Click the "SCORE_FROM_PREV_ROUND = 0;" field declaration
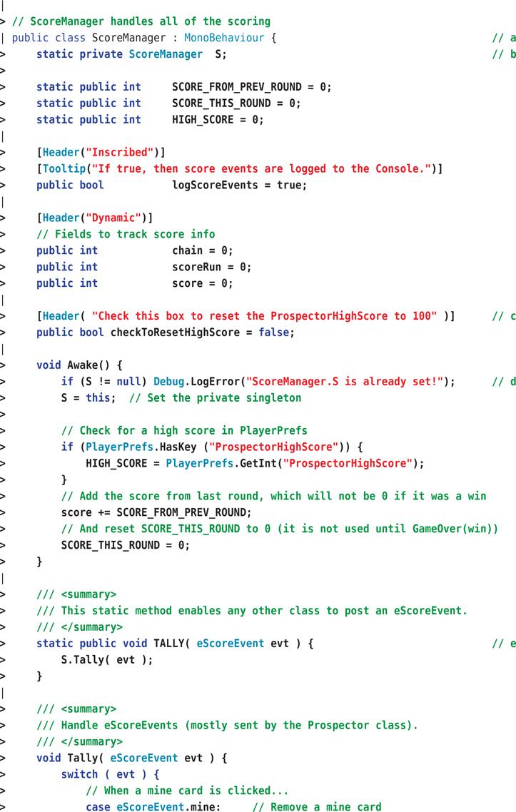This screenshot has height=812, width=516. (252, 87)
